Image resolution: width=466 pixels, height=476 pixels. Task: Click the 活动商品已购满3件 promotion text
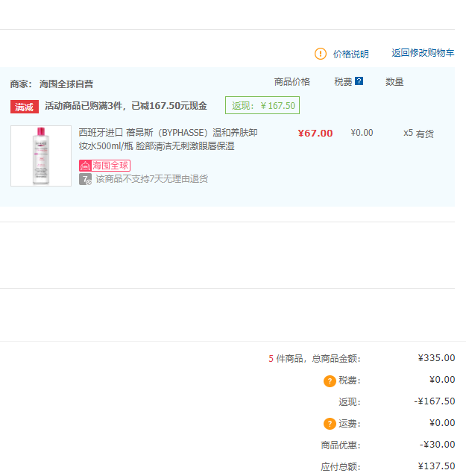pos(126,106)
